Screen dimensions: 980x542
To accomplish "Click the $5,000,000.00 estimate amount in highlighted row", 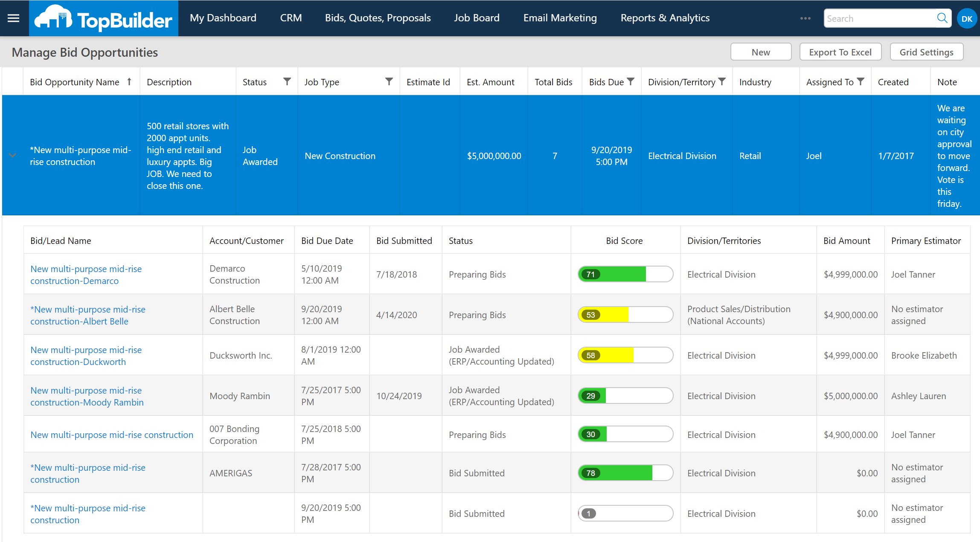I will [494, 156].
